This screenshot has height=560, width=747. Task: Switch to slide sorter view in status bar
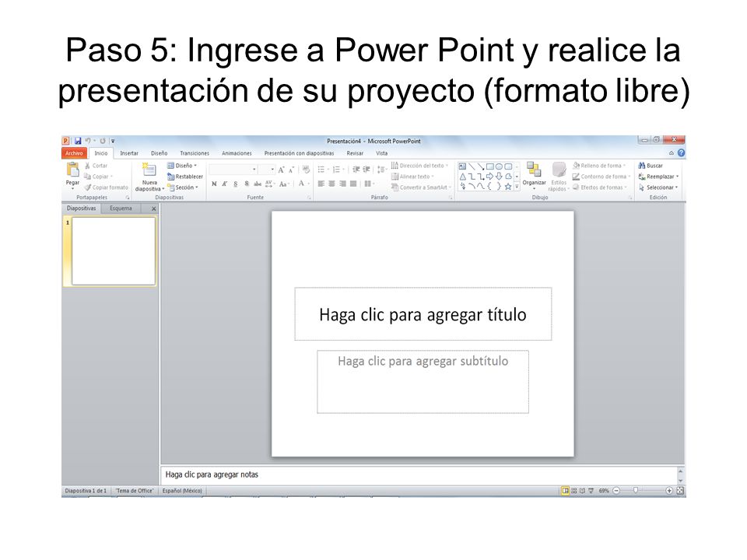(574, 491)
